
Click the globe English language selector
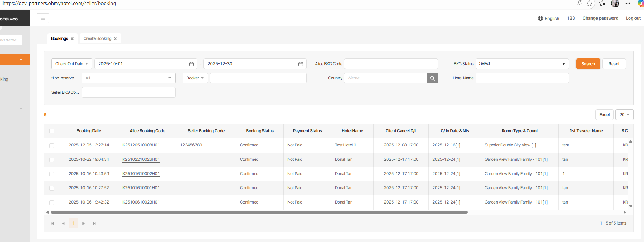[x=548, y=18]
